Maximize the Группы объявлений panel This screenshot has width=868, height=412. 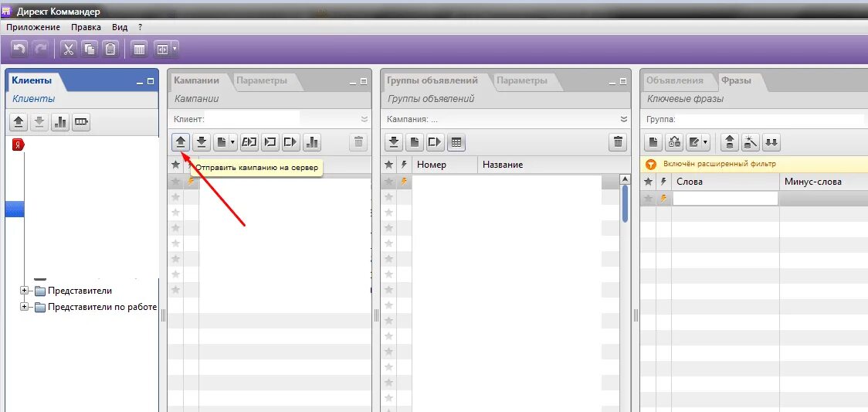tap(623, 81)
